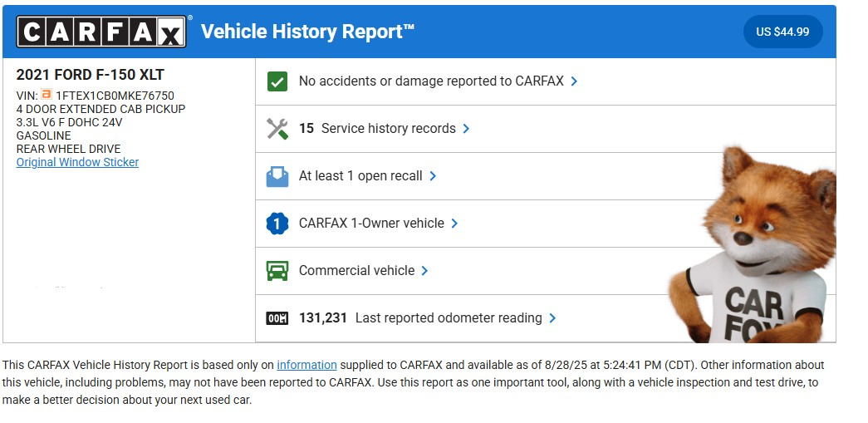This screenshot has width=868, height=423.
Task: Open the 15 Service history records row
Action: tap(376, 129)
